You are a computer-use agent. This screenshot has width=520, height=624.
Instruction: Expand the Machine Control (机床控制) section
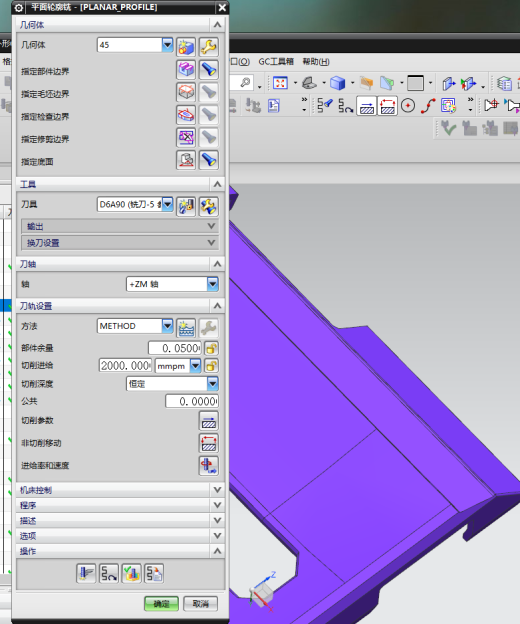[x=121, y=490]
